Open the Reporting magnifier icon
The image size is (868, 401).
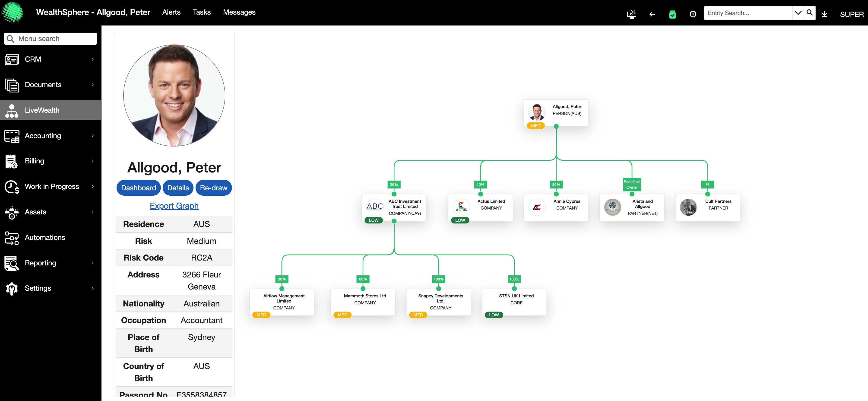11,263
